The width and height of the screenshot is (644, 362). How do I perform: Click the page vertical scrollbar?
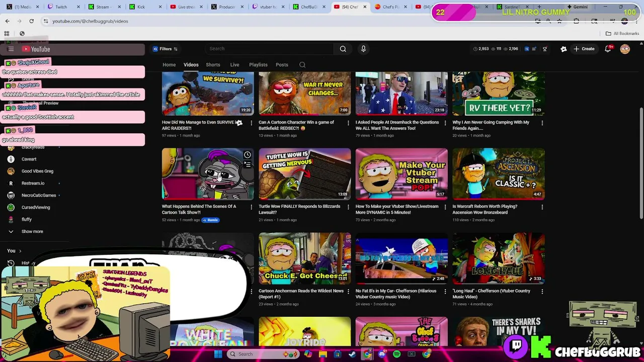tap(641, 163)
